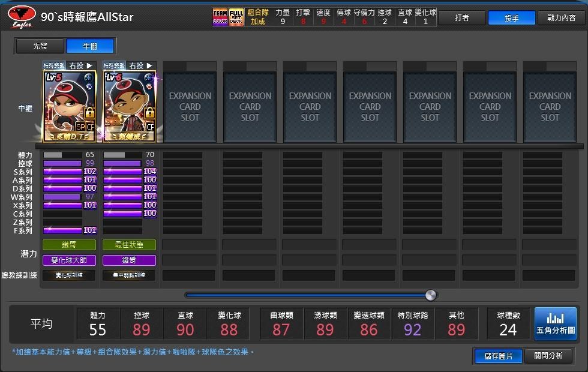Switch to the 先發 sub-tab
This screenshot has width=588, height=372.
(40, 46)
